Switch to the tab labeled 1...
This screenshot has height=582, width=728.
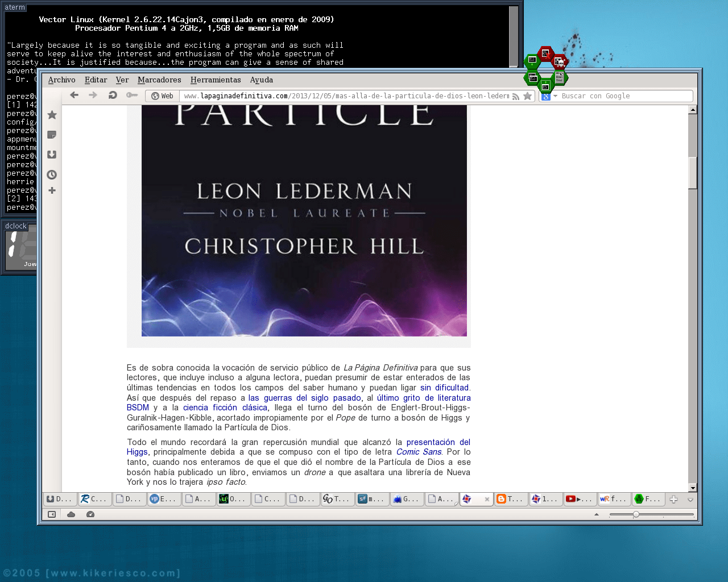(x=545, y=499)
